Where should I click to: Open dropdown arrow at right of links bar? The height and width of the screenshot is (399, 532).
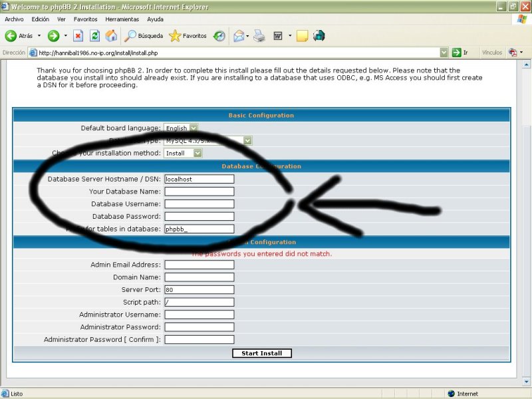click(521, 53)
